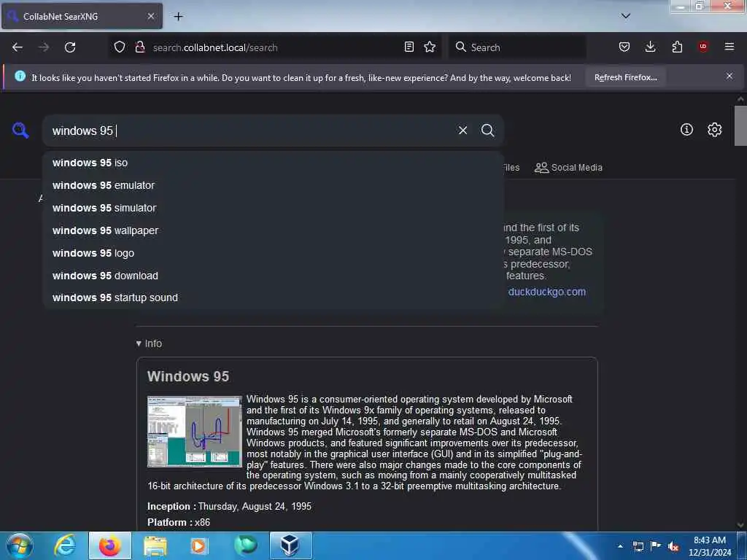Select suggestion windows 95 simulator
This screenshot has width=747, height=560.
click(x=273, y=208)
